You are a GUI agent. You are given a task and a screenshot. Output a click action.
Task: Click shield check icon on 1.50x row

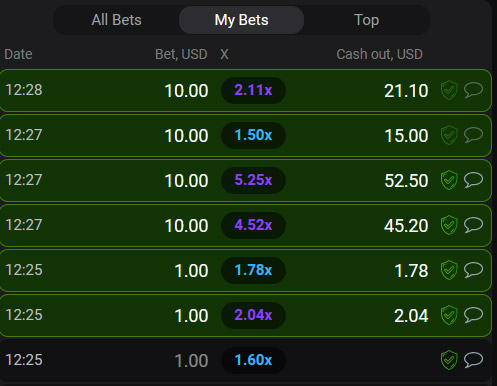(x=449, y=135)
